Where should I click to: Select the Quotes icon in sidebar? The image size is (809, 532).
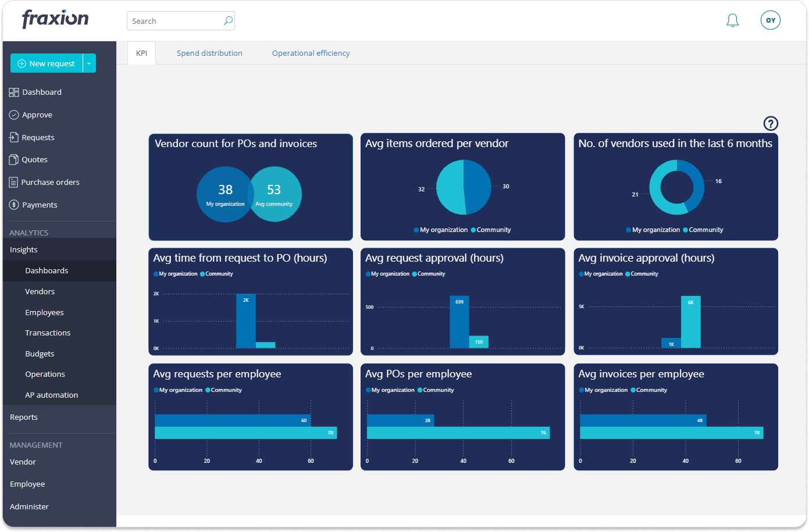[x=14, y=159]
